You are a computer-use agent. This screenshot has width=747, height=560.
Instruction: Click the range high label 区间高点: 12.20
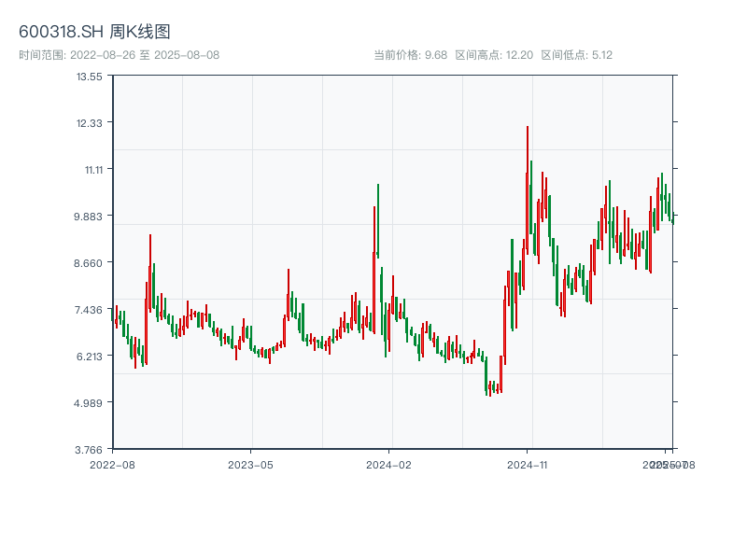(x=494, y=55)
